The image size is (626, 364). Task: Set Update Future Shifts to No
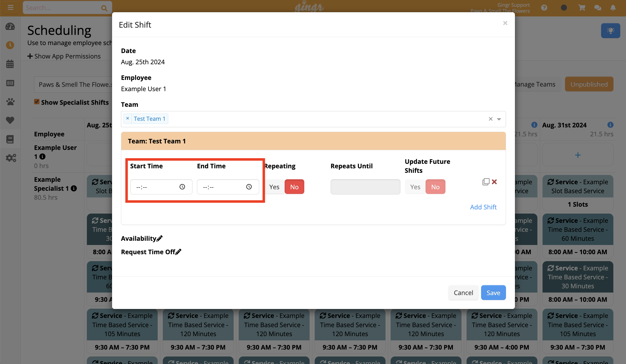[436, 187]
